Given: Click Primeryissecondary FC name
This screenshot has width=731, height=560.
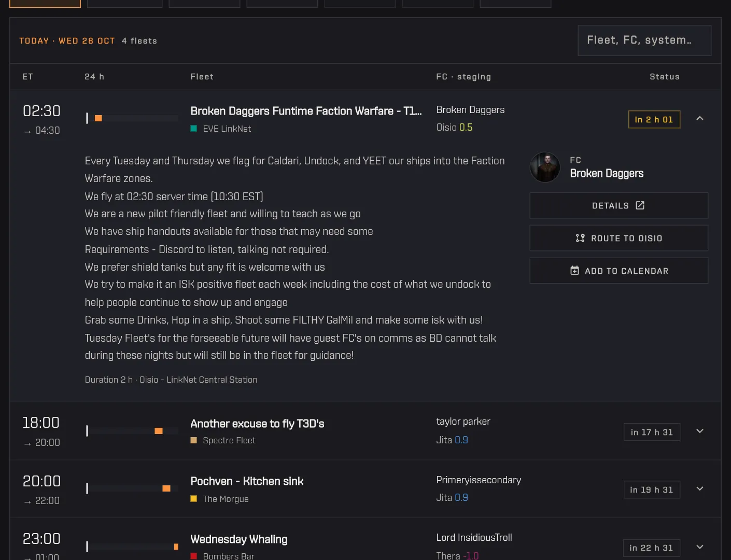Looking at the screenshot, I should click(x=479, y=480).
